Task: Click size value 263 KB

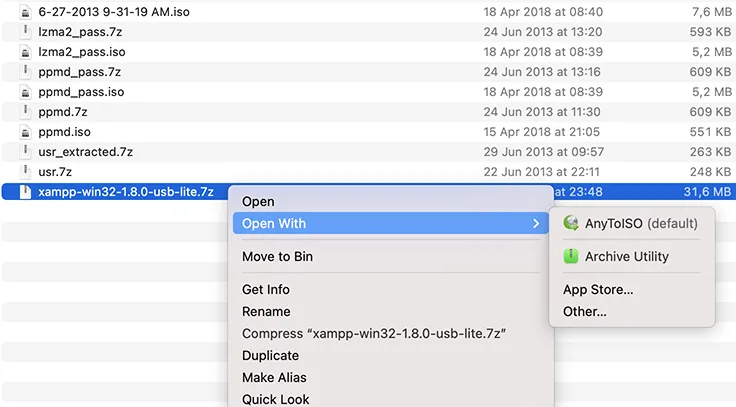Action: (x=710, y=152)
